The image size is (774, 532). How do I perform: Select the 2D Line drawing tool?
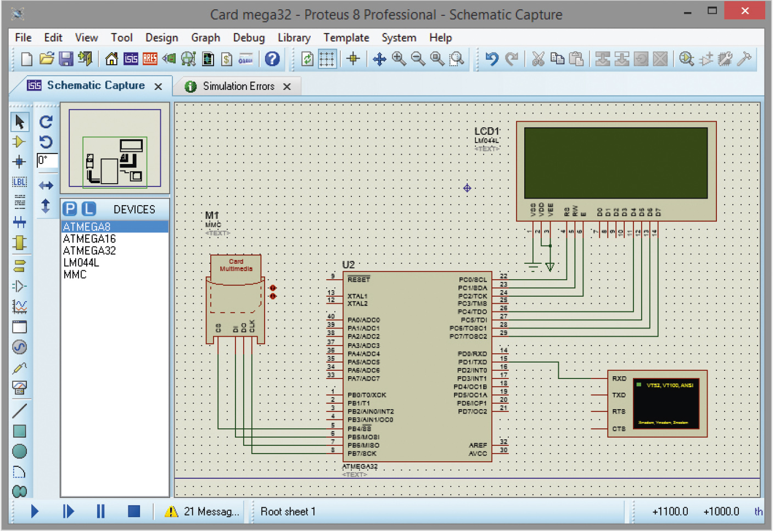coord(19,410)
